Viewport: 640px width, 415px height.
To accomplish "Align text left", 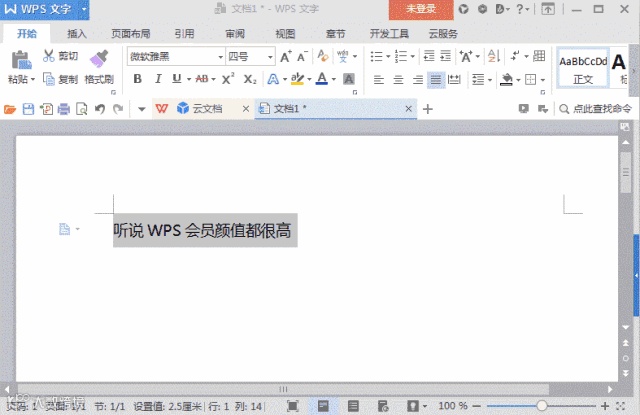I will pos(379,79).
